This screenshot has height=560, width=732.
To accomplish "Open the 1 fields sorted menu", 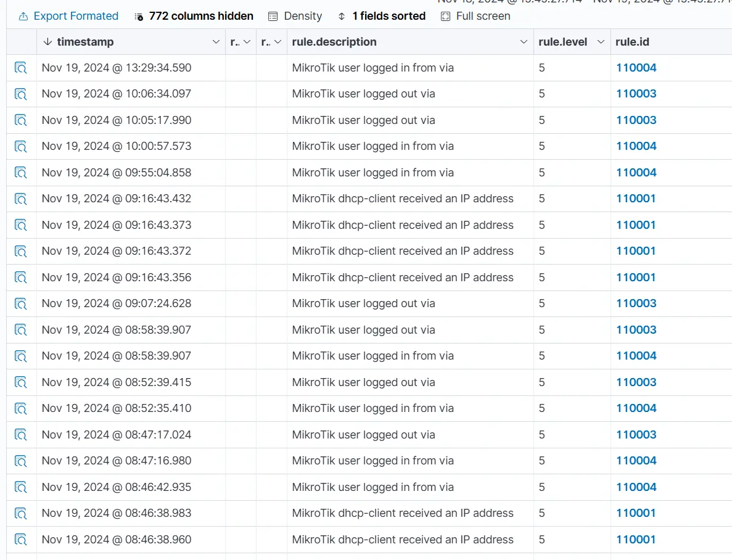I will point(382,16).
